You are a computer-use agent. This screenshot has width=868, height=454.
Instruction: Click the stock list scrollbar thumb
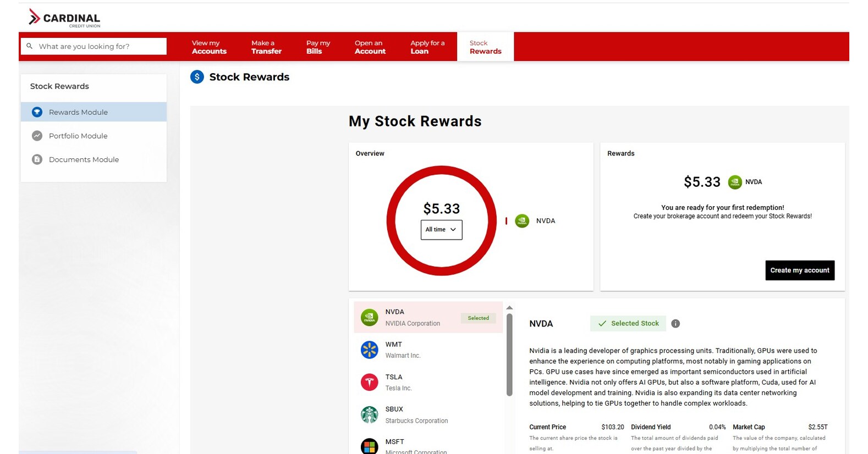tap(509, 355)
